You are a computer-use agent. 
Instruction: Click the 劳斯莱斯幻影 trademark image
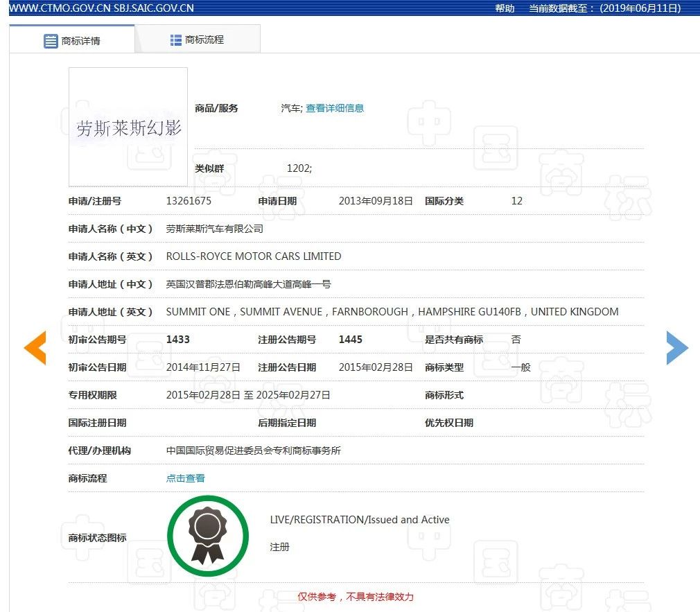[128, 127]
